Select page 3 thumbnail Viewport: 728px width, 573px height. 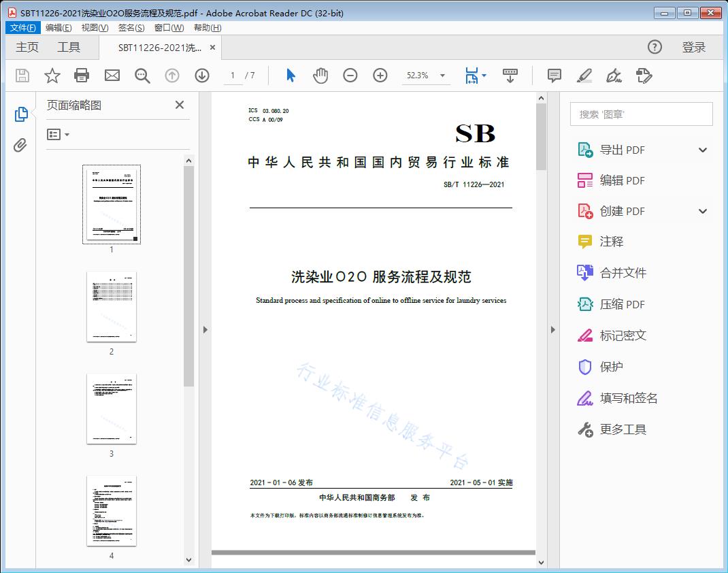111,408
